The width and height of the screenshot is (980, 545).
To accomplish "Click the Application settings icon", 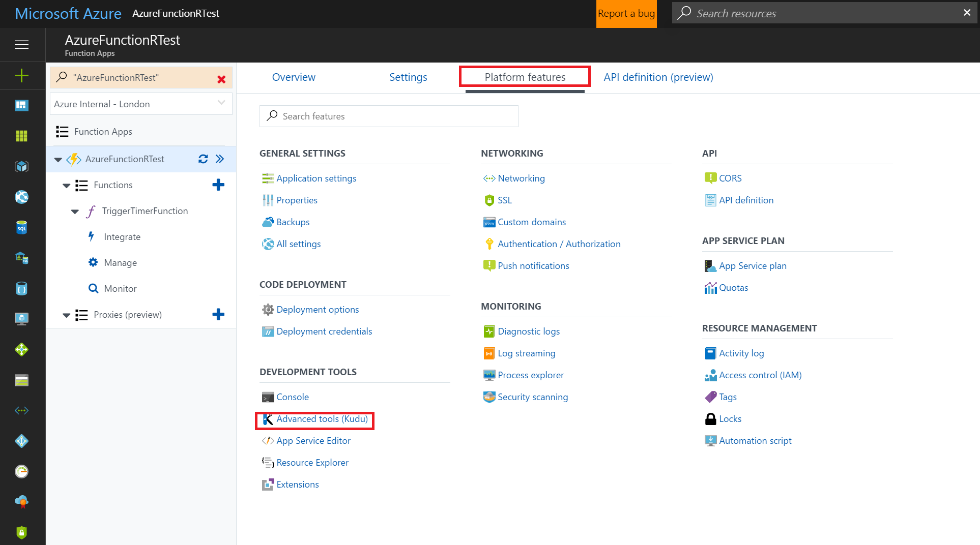I will pyautogui.click(x=268, y=178).
